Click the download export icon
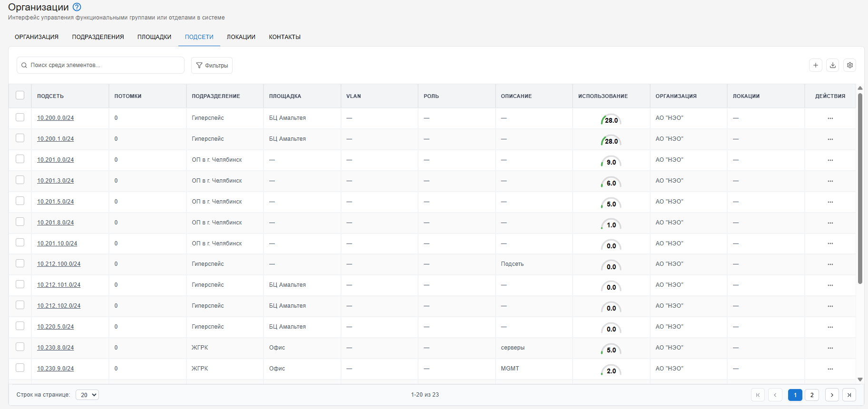This screenshot has width=868, height=409. [x=833, y=65]
